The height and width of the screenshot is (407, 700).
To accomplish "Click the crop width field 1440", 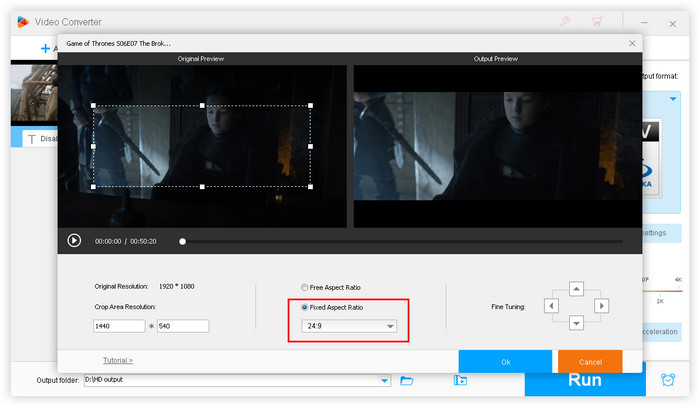I will (x=119, y=326).
